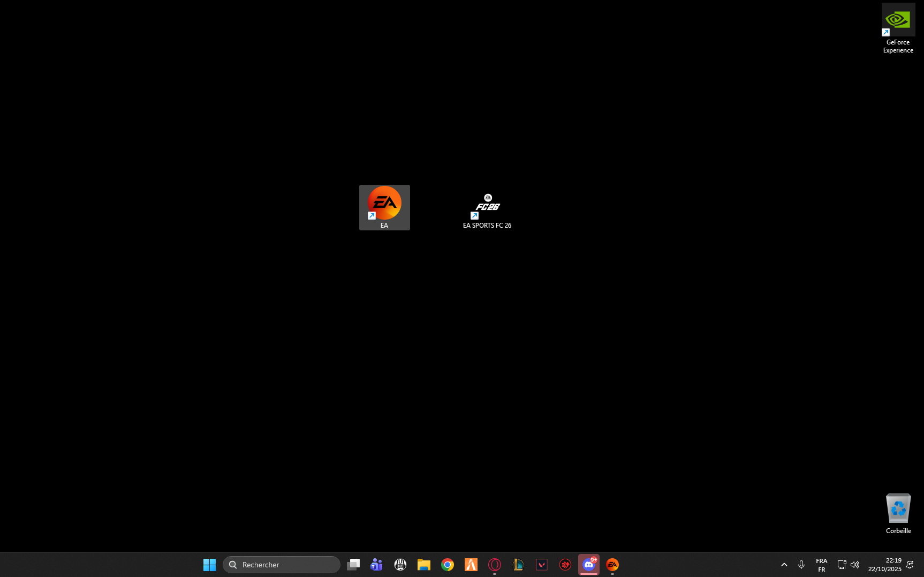The height and width of the screenshot is (577, 924).
Task: Open League of Legends taskbar icon
Action: point(518,565)
